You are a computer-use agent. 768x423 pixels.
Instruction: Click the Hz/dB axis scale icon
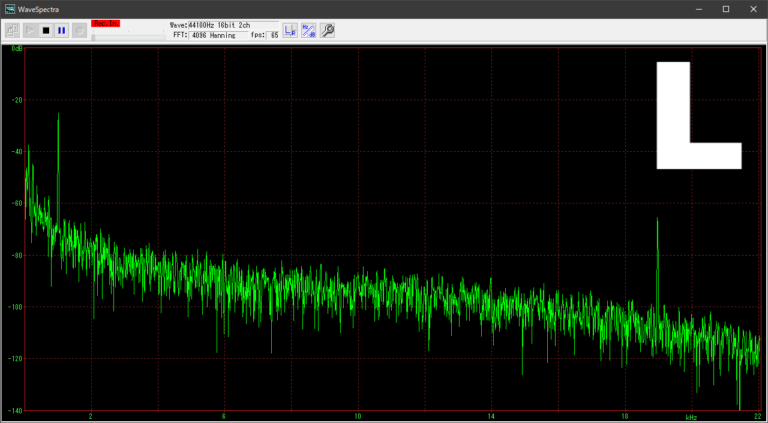pos(309,30)
